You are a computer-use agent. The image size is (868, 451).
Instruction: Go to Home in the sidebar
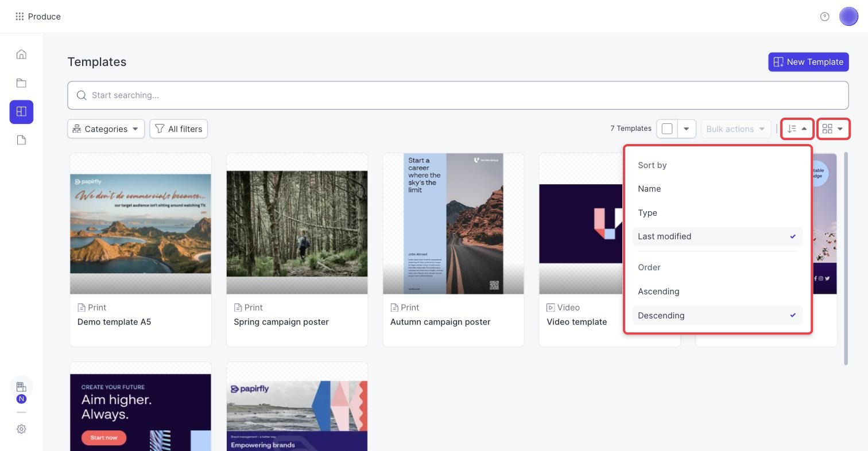coord(21,55)
